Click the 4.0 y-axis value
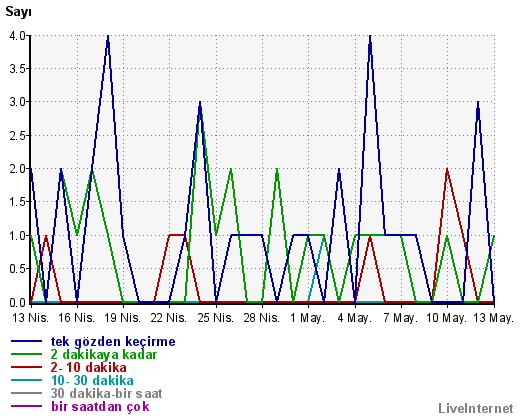 [18, 36]
